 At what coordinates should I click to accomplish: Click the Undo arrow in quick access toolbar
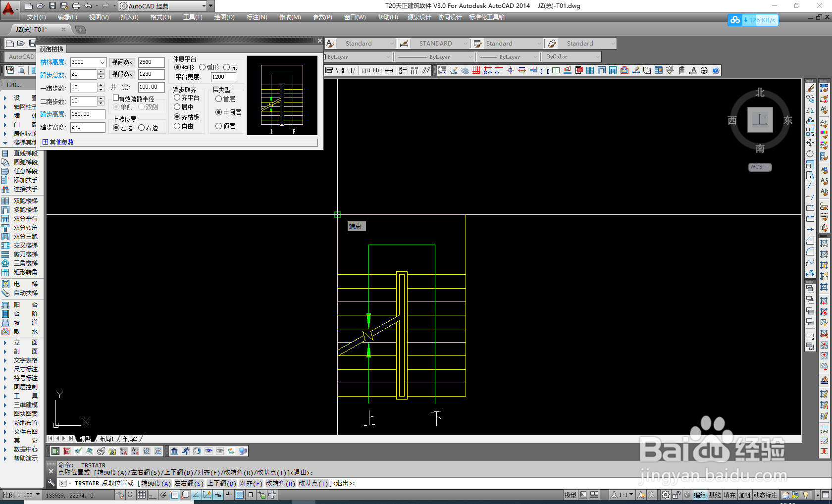88,6
